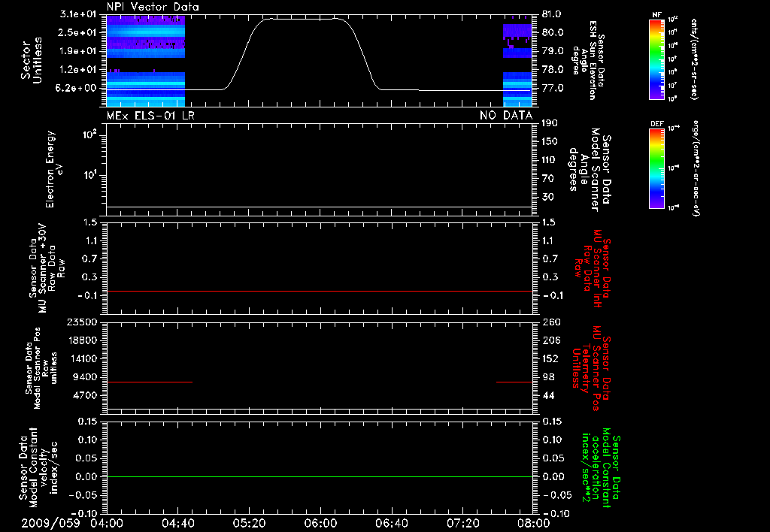Click the "1.2e+01" sector tick value
This screenshot has width=770, height=532.
pyautogui.click(x=77, y=70)
